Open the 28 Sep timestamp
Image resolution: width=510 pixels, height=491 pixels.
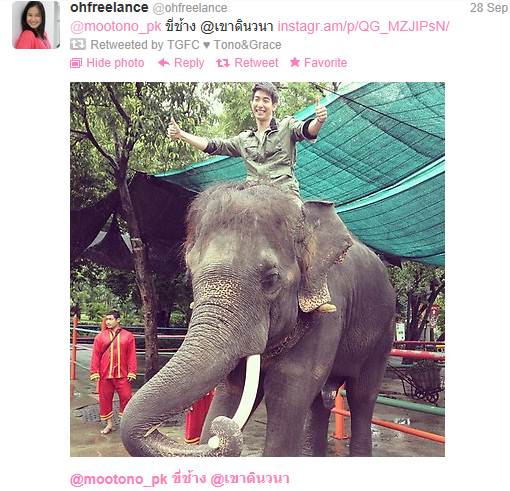(489, 8)
